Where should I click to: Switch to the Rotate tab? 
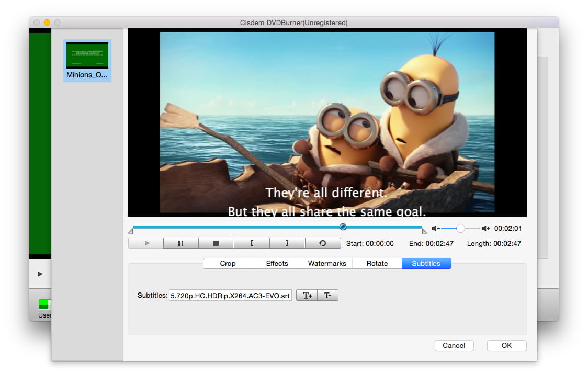pos(377,264)
